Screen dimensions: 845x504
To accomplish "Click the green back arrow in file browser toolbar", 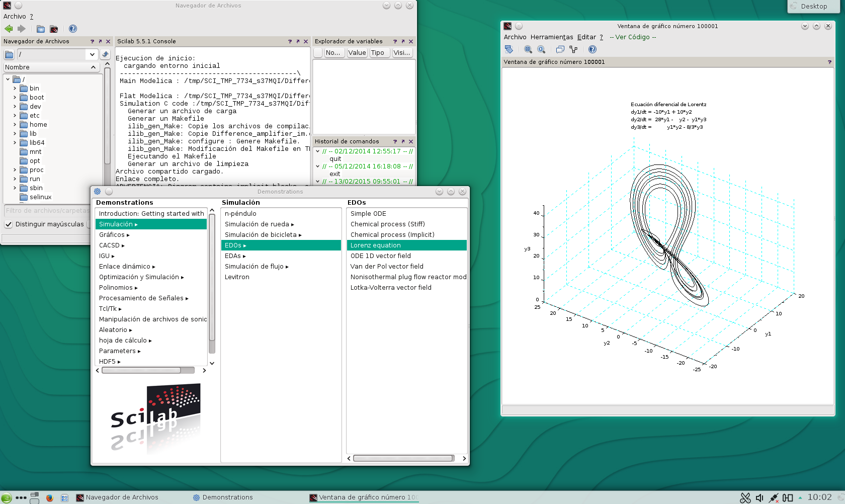I will [9, 29].
